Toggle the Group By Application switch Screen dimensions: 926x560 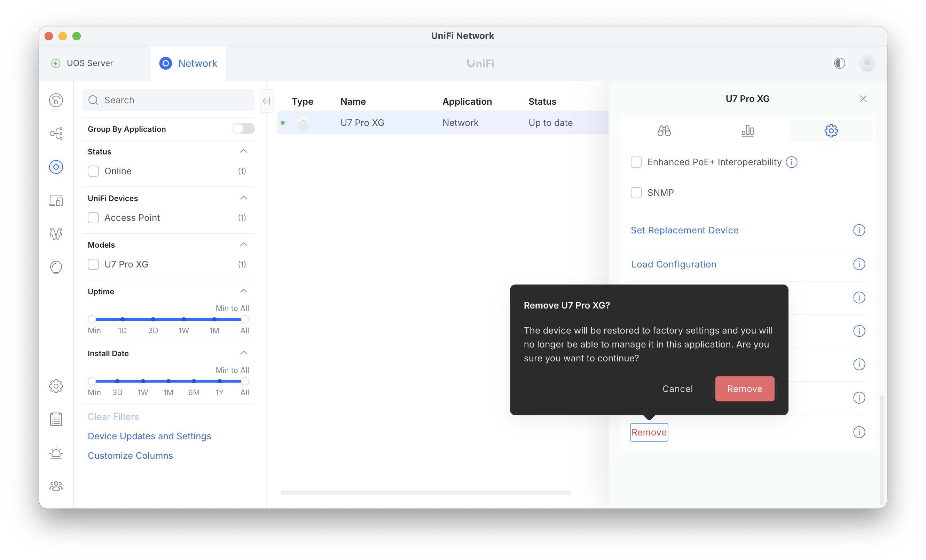click(243, 129)
